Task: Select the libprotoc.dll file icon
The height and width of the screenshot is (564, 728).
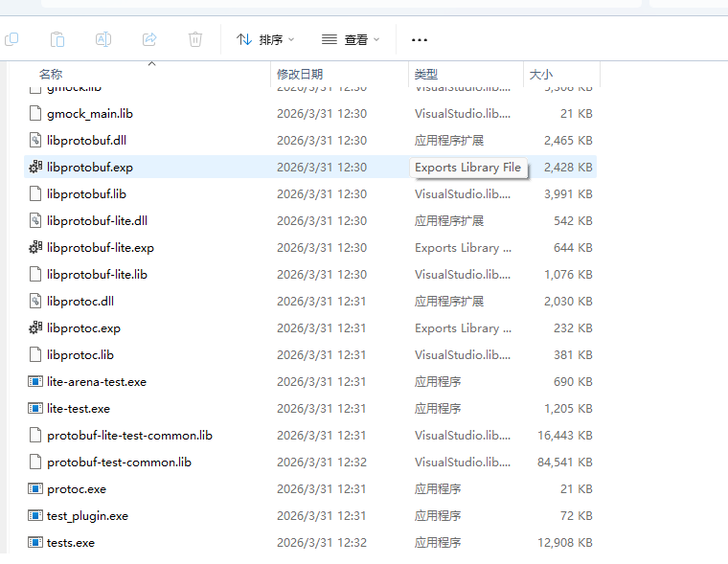Action: [35, 302]
